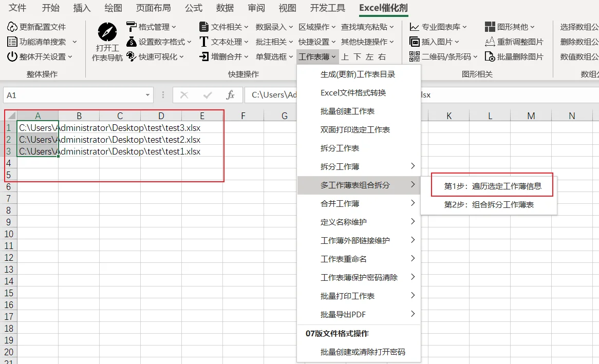599x364 pixels.
Task: Expand the 合并工作薄 submenu arrow
Action: pyautogui.click(x=413, y=203)
